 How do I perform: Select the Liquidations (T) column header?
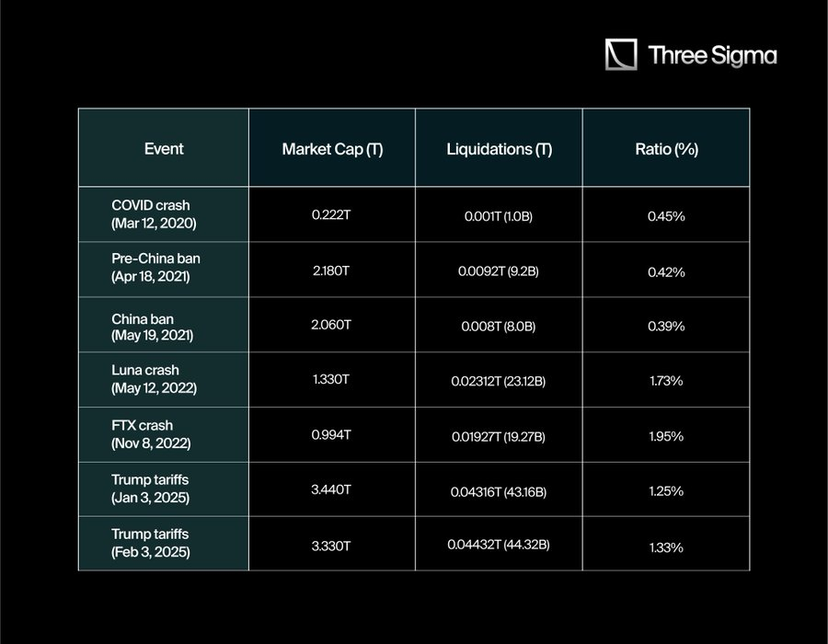499,149
